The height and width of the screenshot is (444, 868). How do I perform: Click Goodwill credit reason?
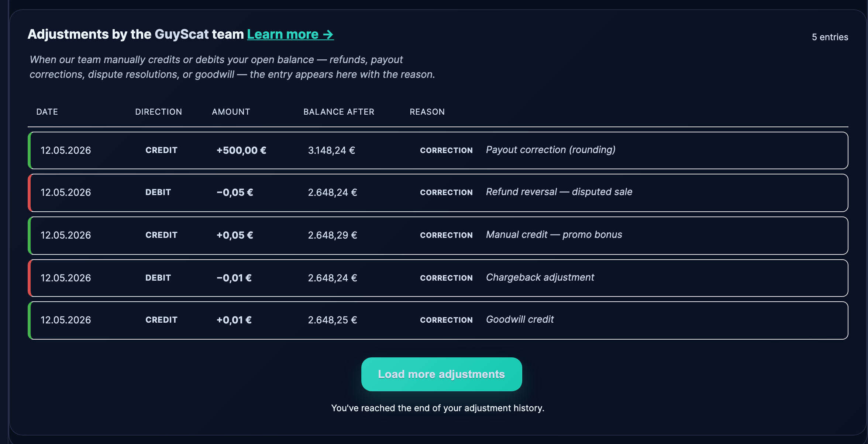[520, 319]
